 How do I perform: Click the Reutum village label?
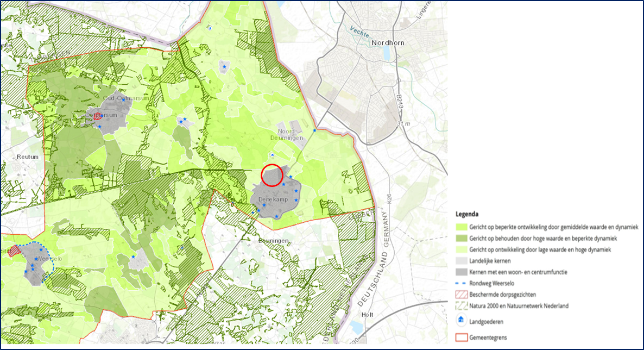point(28,157)
